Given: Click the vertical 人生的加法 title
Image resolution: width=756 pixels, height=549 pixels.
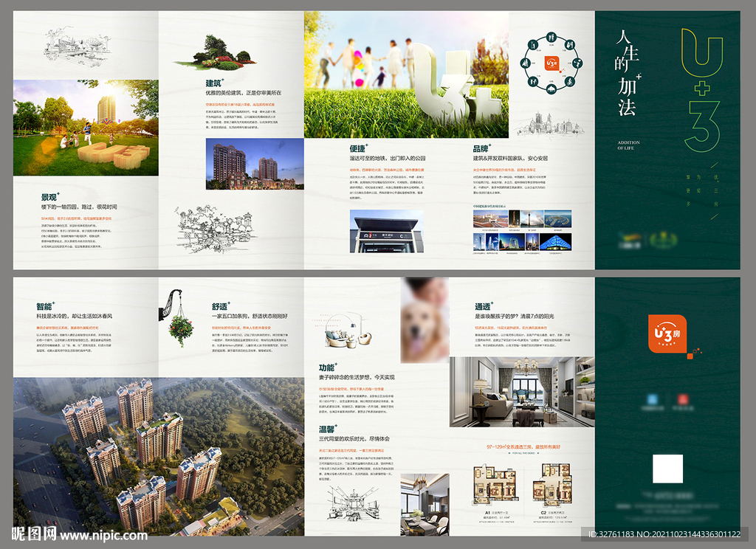Looking at the screenshot, I should pyautogui.click(x=628, y=73).
